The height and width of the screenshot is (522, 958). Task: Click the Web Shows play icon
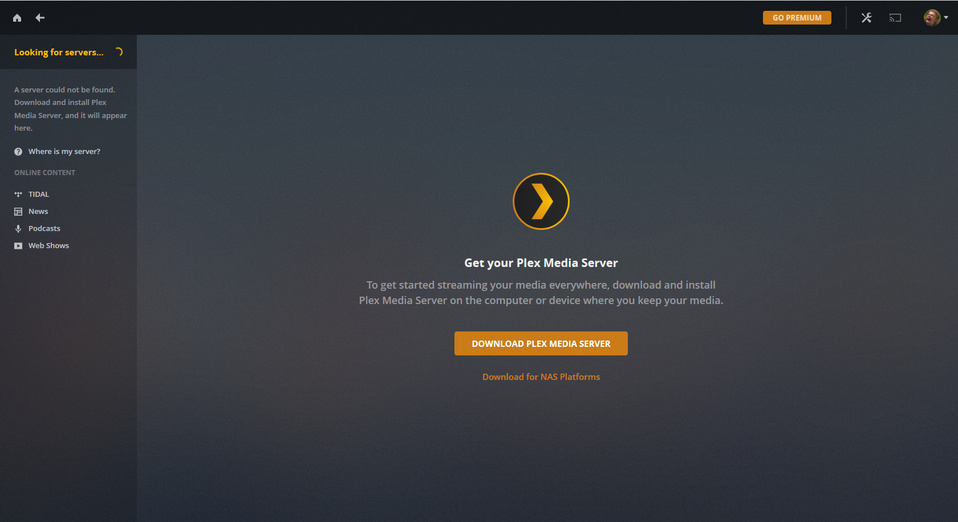(x=18, y=246)
